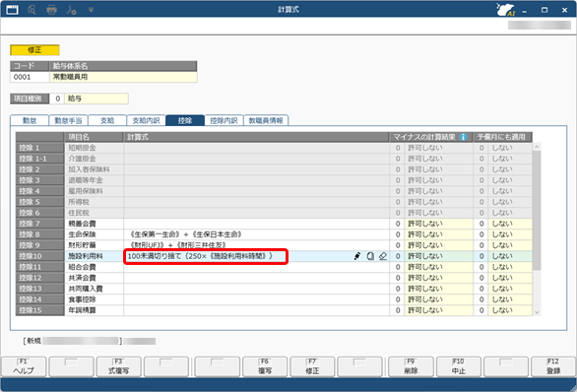This screenshot has height=392, width=577.
Task: Switch to the 勤怠 tab
Action: pos(30,120)
